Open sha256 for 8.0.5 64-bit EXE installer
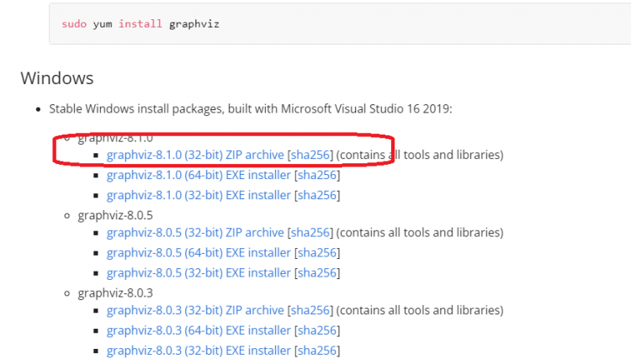631x364 pixels. coord(317,252)
